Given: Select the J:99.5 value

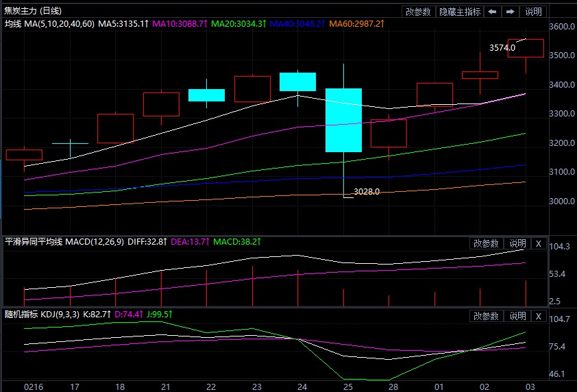Looking at the screenshot, I should tap(160, 315).
